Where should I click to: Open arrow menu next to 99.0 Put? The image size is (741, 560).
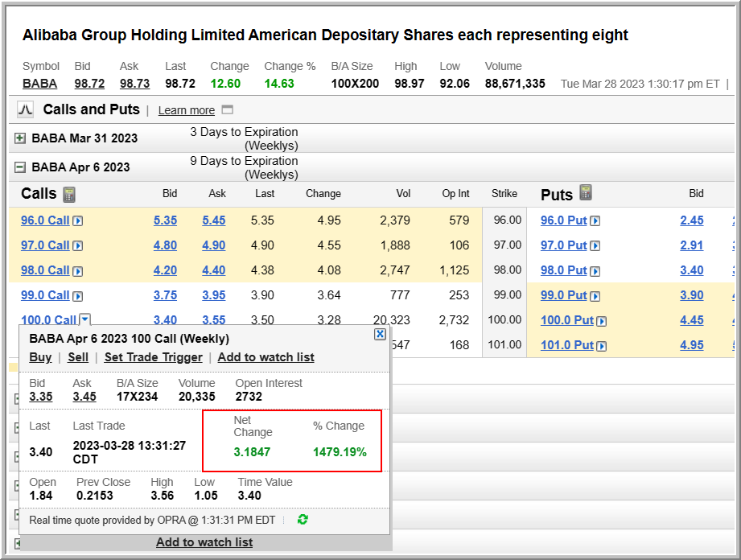click(595, 296)
